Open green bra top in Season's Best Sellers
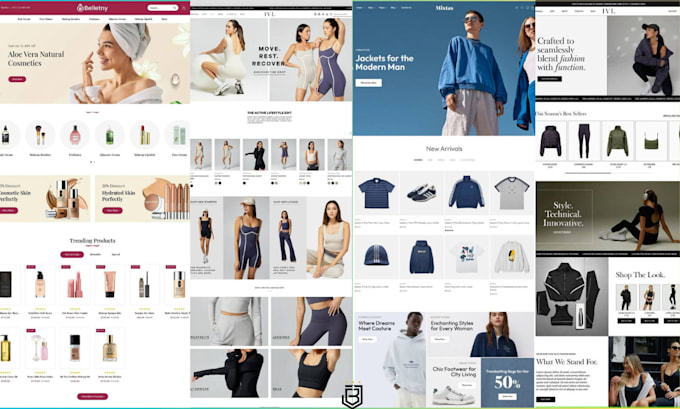 coord(651,141)
